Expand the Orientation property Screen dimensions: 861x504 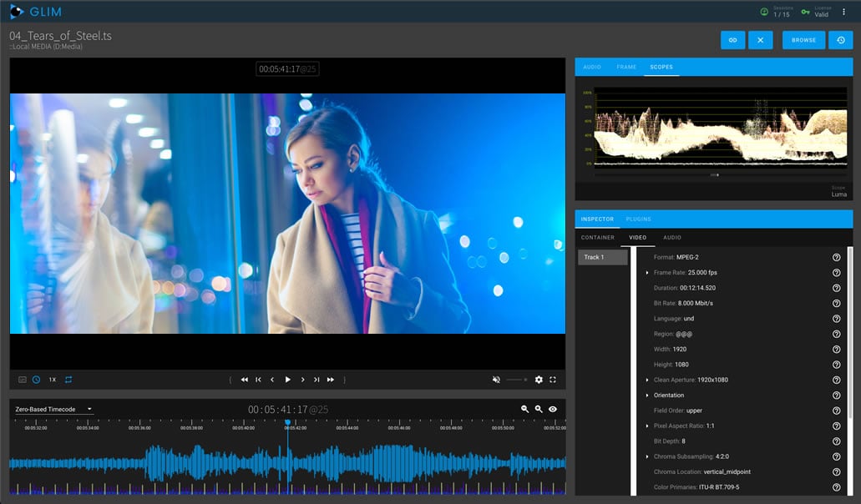(x=647, y=396)
